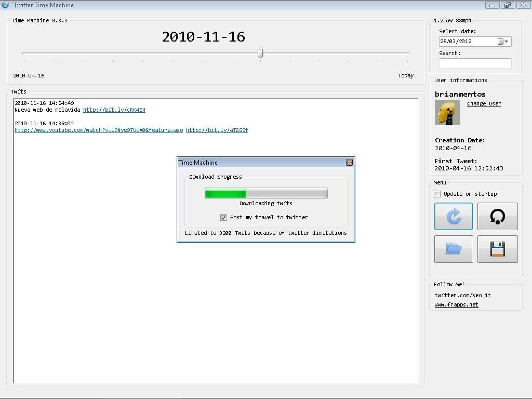The image size is (532, 399).
Task: Click 'Limited to 3200 Twits' notice text
Action: click(265, 233)
